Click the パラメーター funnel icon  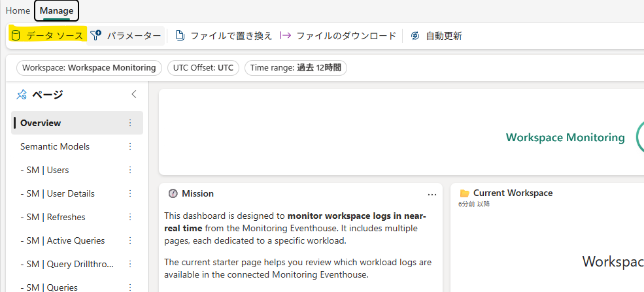tap(95, 36)
